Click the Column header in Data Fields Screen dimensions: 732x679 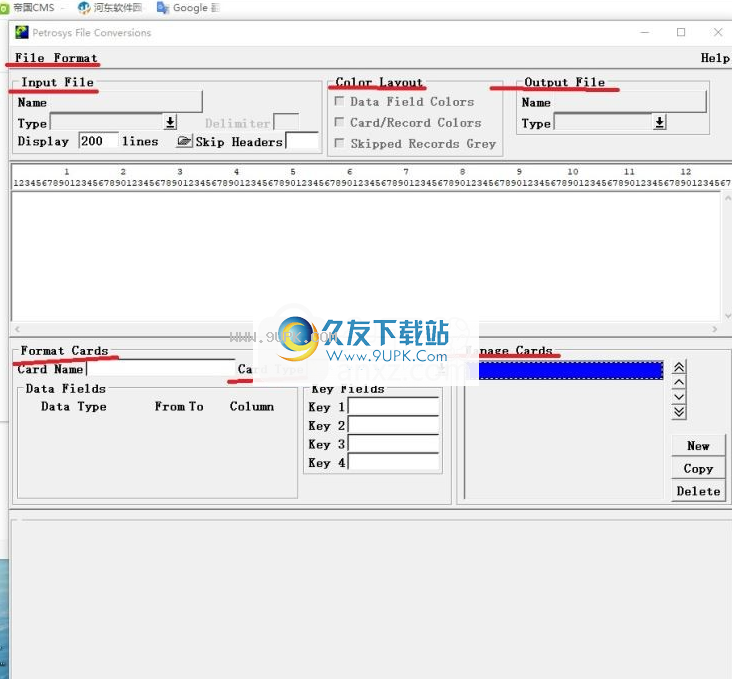click(x=252, y=407)
